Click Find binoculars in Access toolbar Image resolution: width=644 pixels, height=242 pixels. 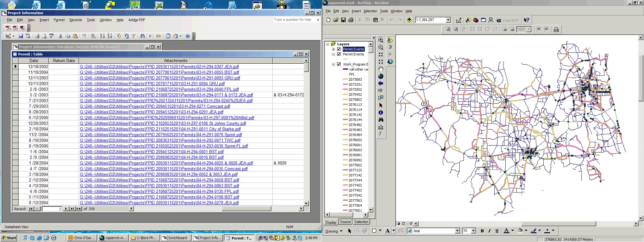click(142, 36)
